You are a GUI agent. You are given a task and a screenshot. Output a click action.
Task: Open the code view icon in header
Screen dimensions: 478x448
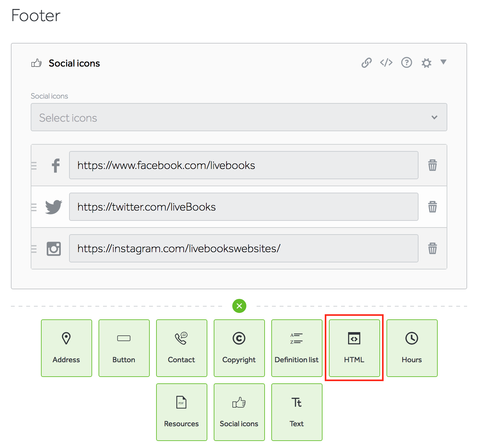(x=386, y=63)
